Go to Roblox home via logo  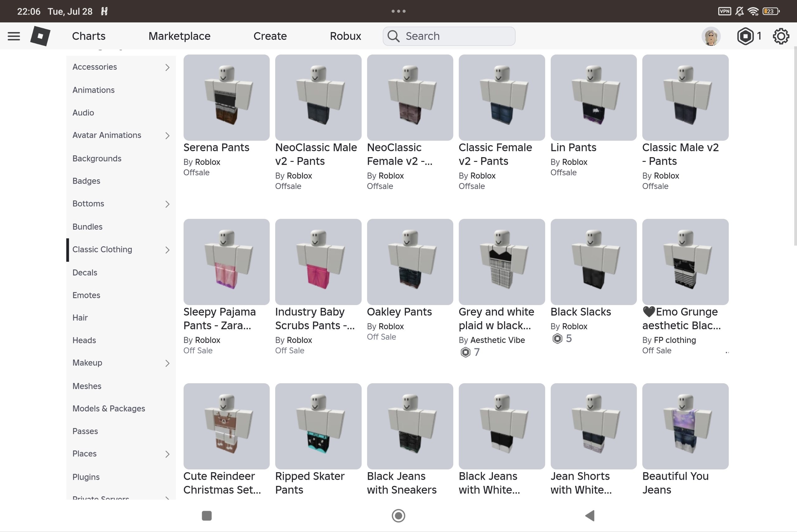point(40,36)
